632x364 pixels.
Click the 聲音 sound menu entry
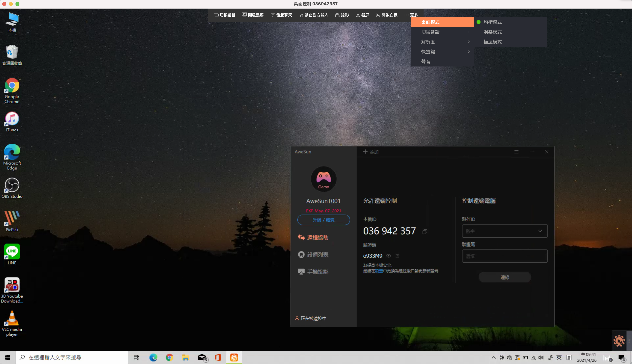click(426, 62)
